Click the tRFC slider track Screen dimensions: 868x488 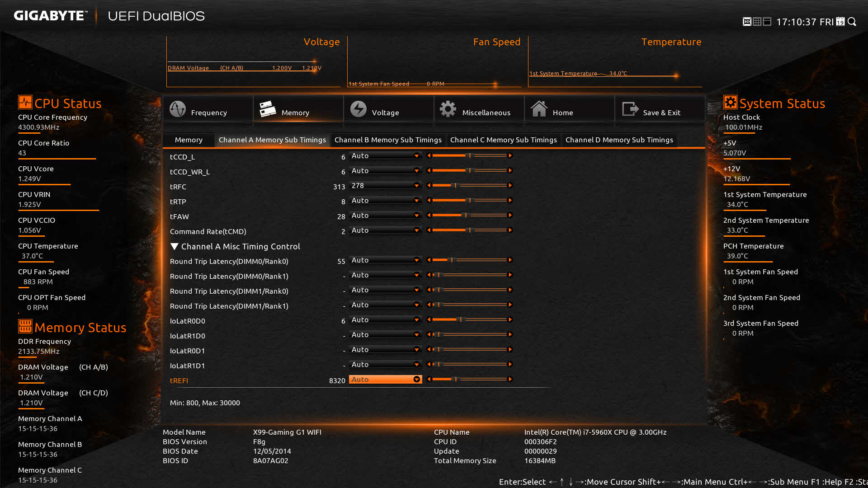[x=469, y=185]
